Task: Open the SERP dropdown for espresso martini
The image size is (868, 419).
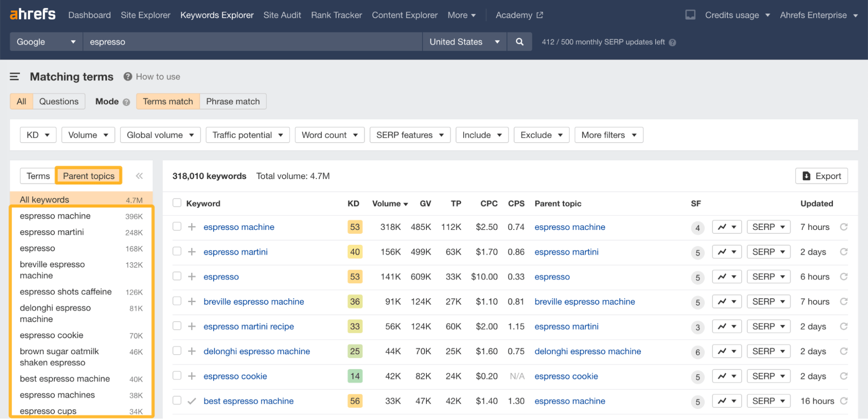Action: (x=768, y=252)
